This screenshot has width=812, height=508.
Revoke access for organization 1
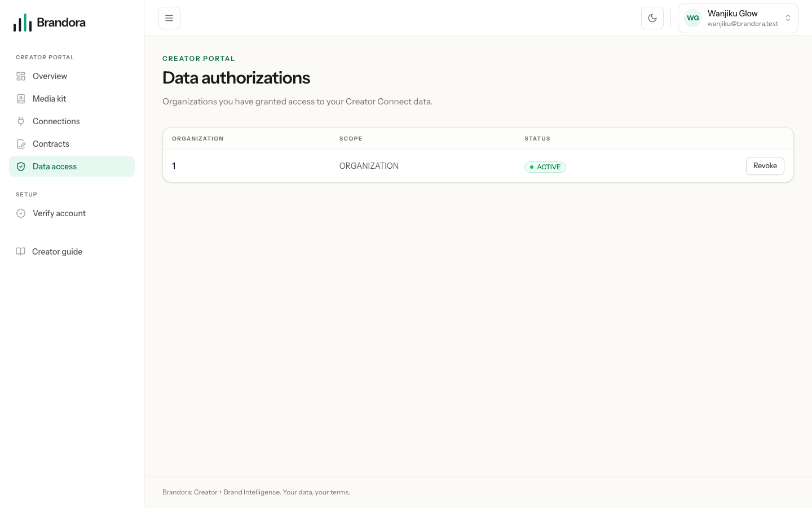point(765,166)
